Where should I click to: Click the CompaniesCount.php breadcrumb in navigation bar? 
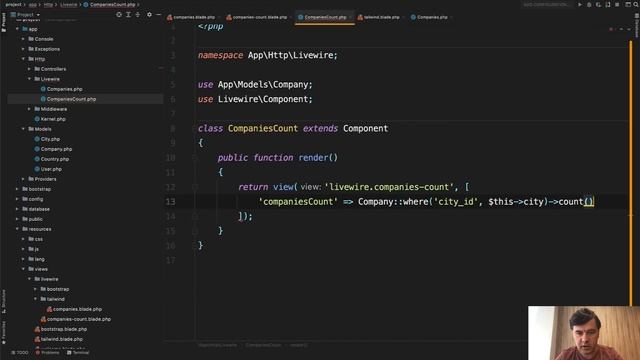[x=109, y=4]
